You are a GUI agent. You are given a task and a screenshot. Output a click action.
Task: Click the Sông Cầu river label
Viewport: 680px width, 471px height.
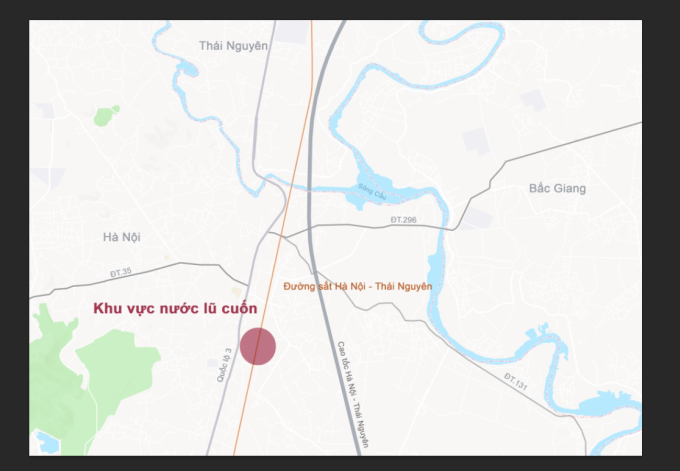[x=372, y=192]
